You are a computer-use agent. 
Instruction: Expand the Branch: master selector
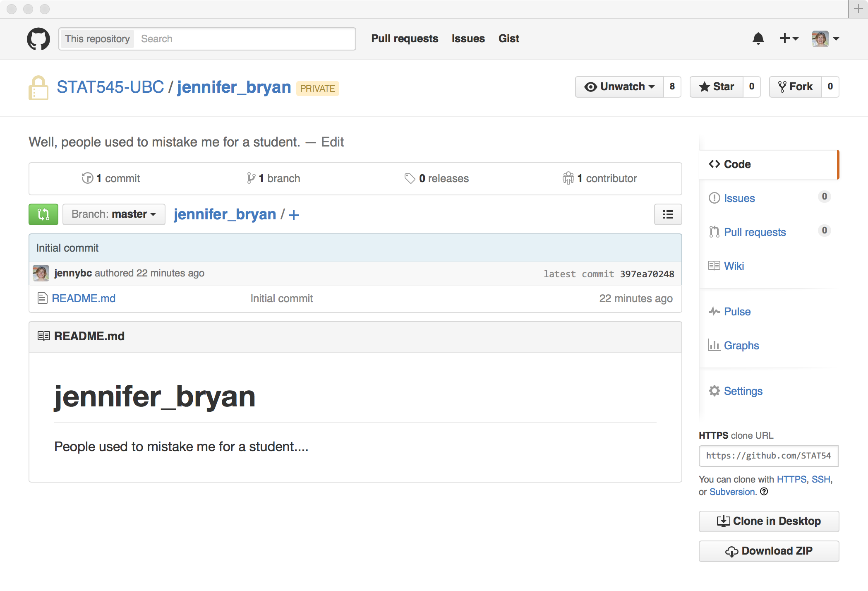pos(114,214)
